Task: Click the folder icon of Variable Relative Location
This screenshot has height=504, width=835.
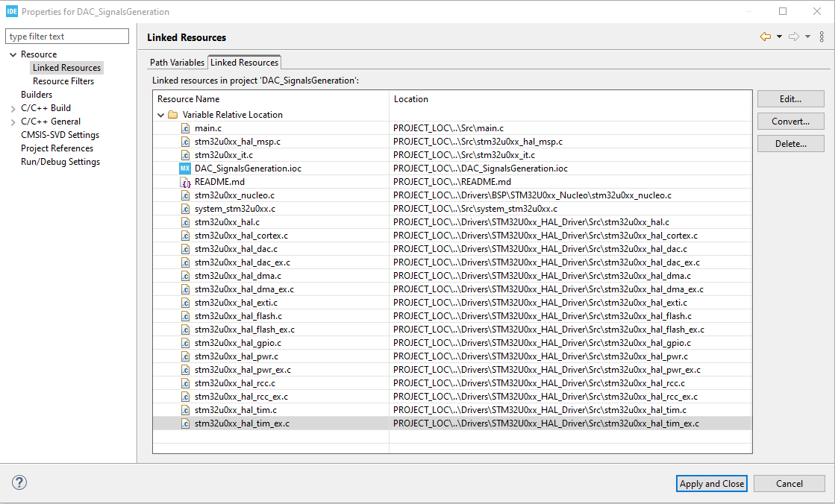Action: tap(172, 114)
